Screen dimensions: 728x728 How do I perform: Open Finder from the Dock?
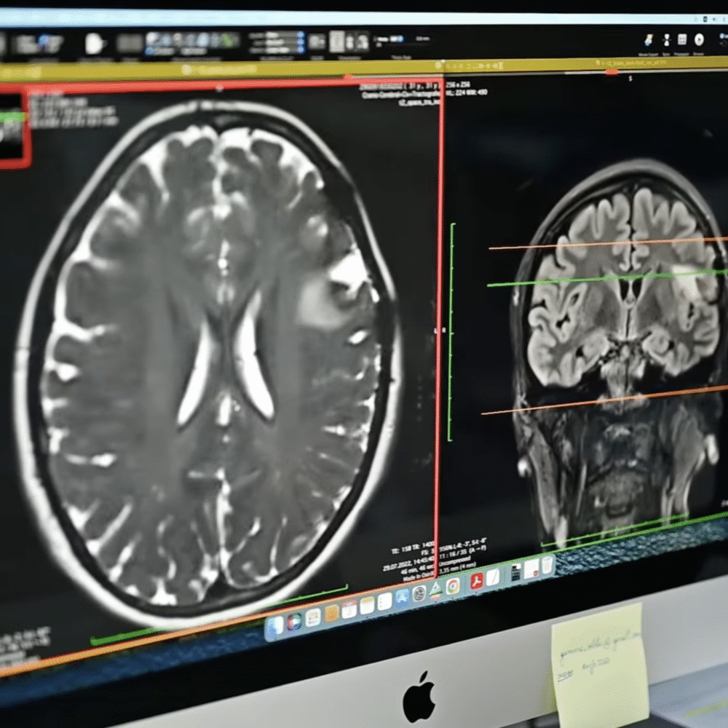[x=276, y=623]
